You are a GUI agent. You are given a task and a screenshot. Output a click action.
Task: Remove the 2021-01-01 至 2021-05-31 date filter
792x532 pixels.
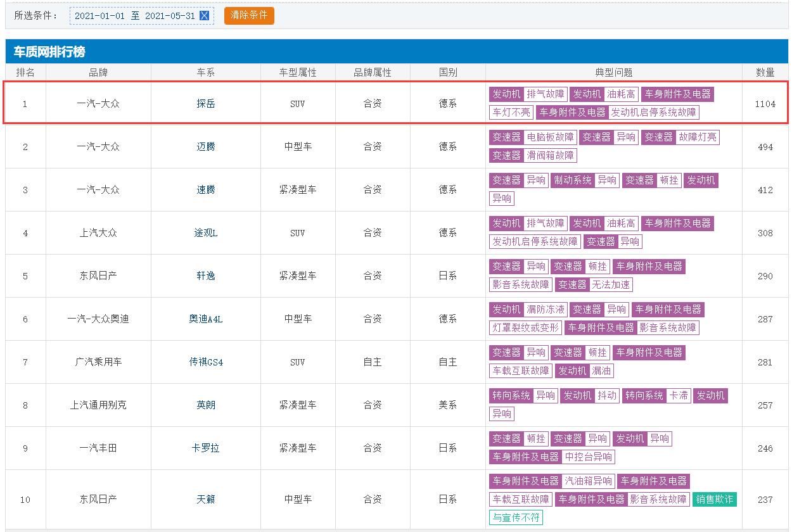(205, 16)
